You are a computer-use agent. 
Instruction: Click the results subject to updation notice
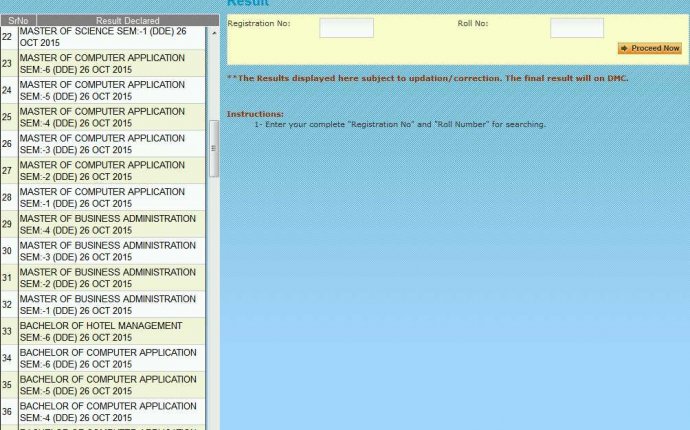(428, 79)
